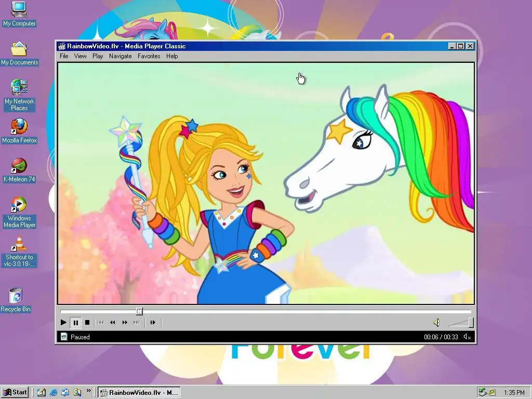Select the Windows Media Player desktop shortcut
Viewport: 532px width, 399px height.
(19, 212)
